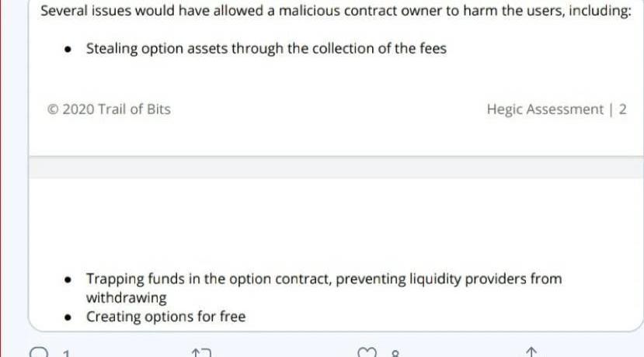The height and width of the screenshot is (357, 644).
Task: Click the bullet dot before "Trapping funds"
Action: tap(68, 280)
